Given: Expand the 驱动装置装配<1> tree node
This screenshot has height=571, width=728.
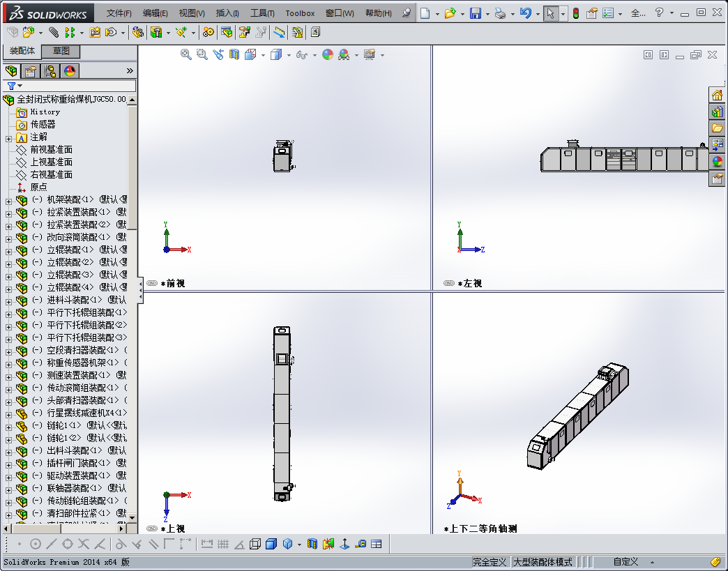Looking at the screenshot, I should (8, 477).
